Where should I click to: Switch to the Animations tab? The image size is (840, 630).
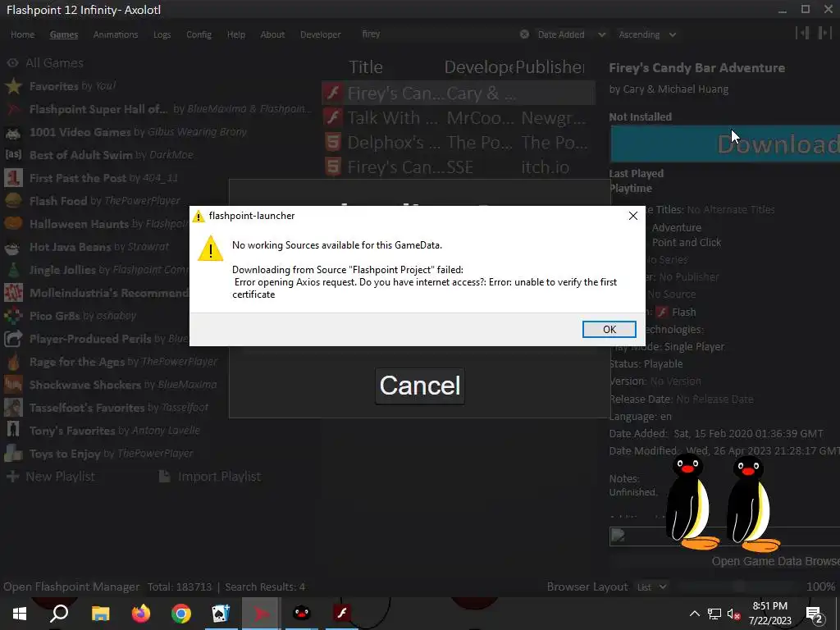coord(115,34)
